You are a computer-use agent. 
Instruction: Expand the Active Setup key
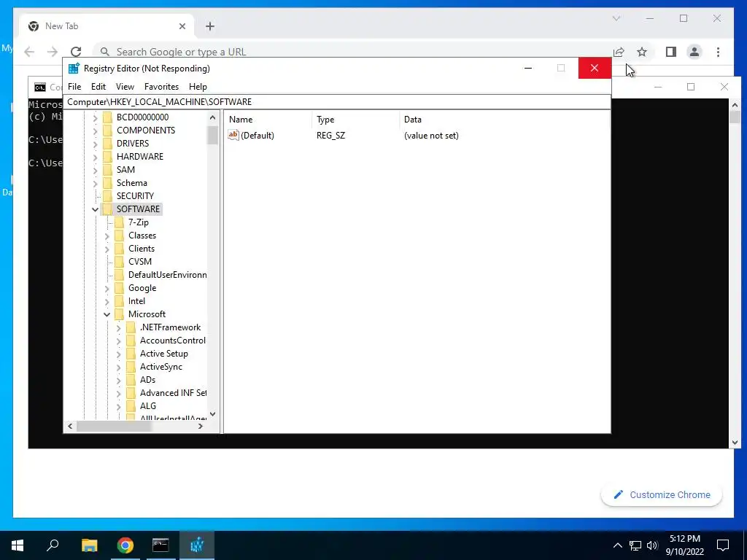click(119, 354)
